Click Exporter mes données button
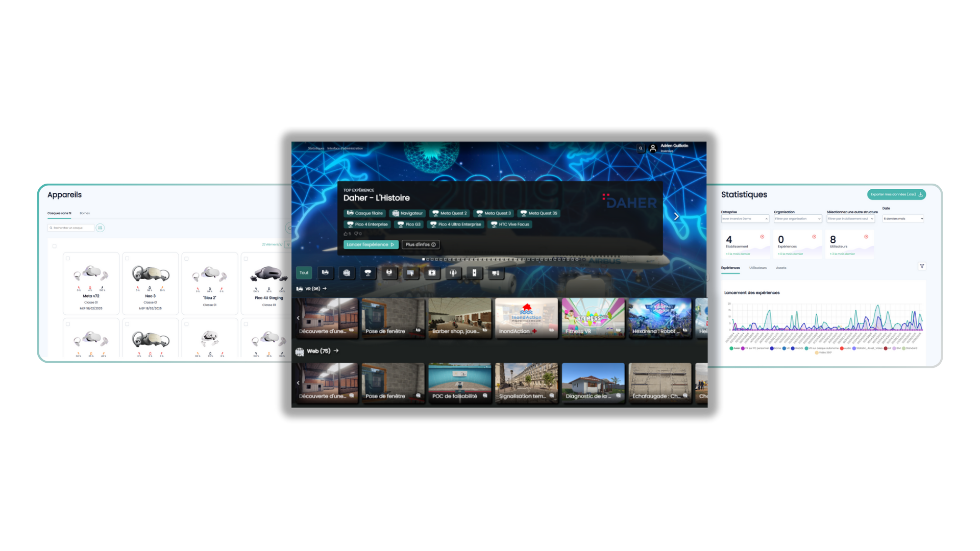This screenshot has height=551, width=980. [896, 194]
